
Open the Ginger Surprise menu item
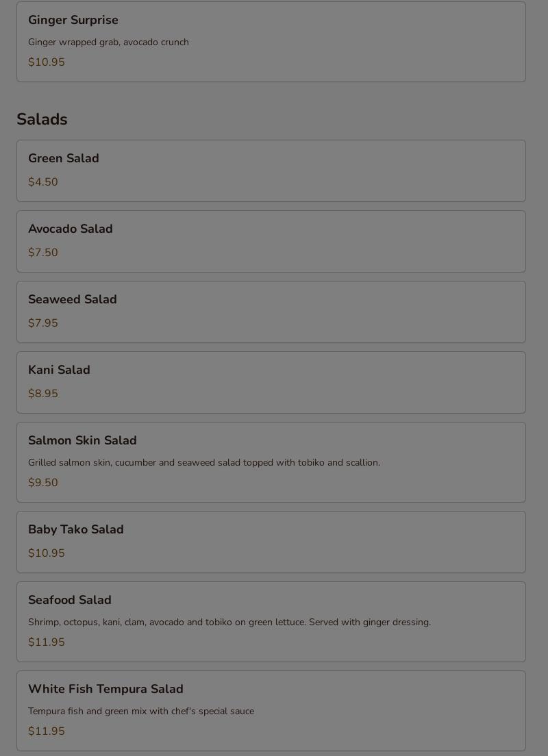pos(73,21)
